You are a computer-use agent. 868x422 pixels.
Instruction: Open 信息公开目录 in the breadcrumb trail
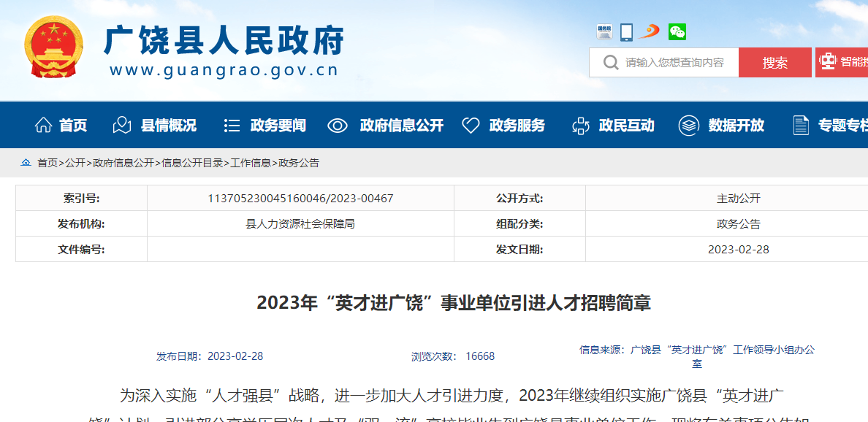192,163
